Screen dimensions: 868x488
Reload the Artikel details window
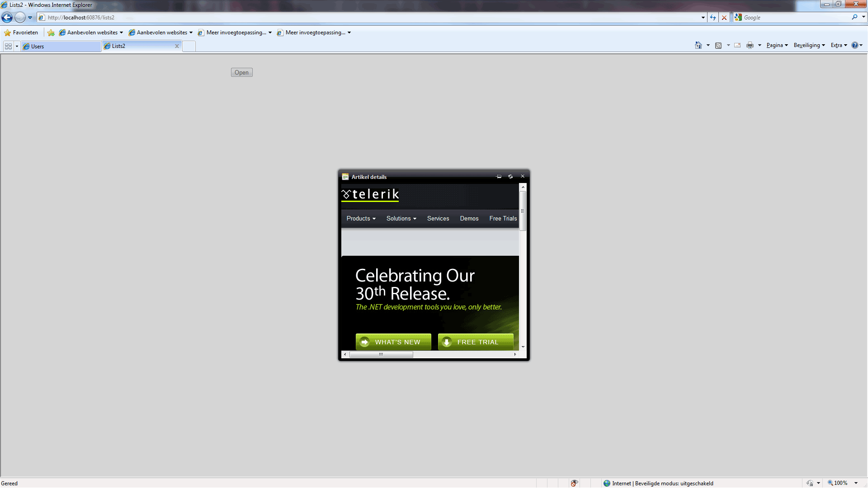(x=510, y=177)
